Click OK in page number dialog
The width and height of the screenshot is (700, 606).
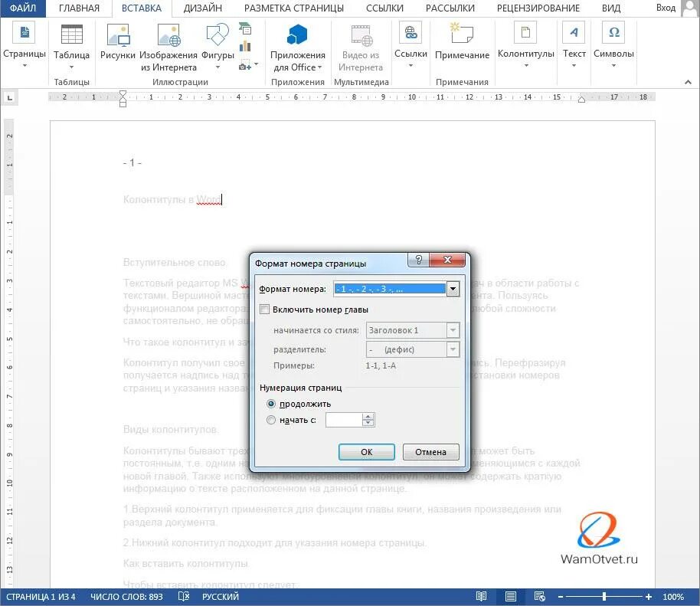click(x=367, y=452)
